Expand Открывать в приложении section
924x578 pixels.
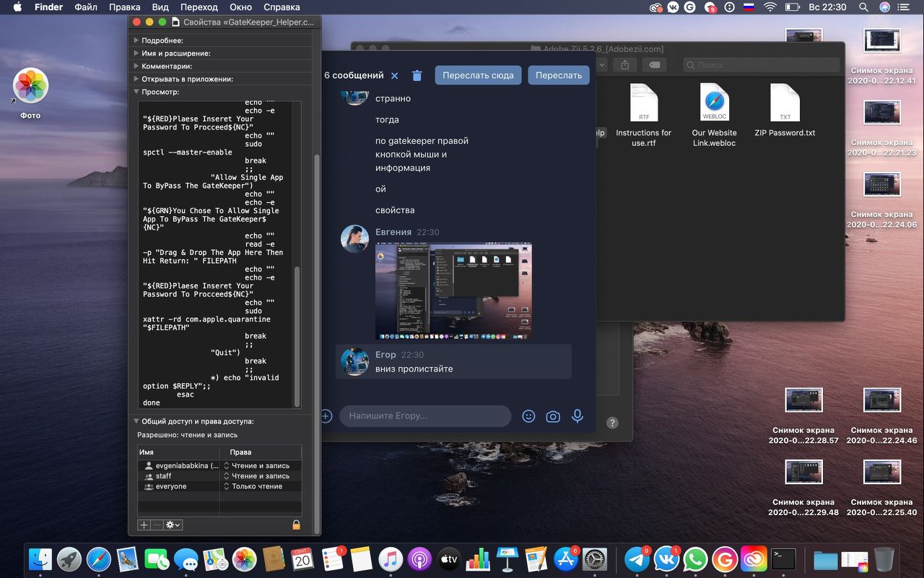pyautogui.click(x=136, y=79)
